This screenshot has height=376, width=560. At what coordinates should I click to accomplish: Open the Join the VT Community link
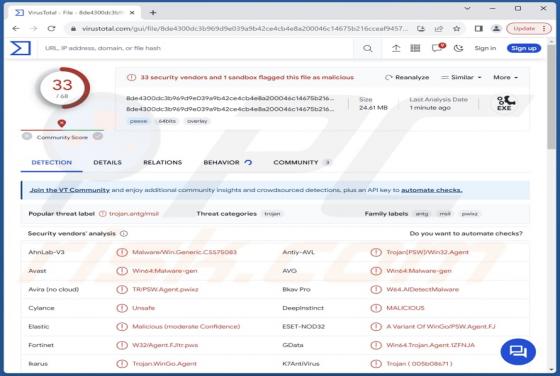[70, 190]
